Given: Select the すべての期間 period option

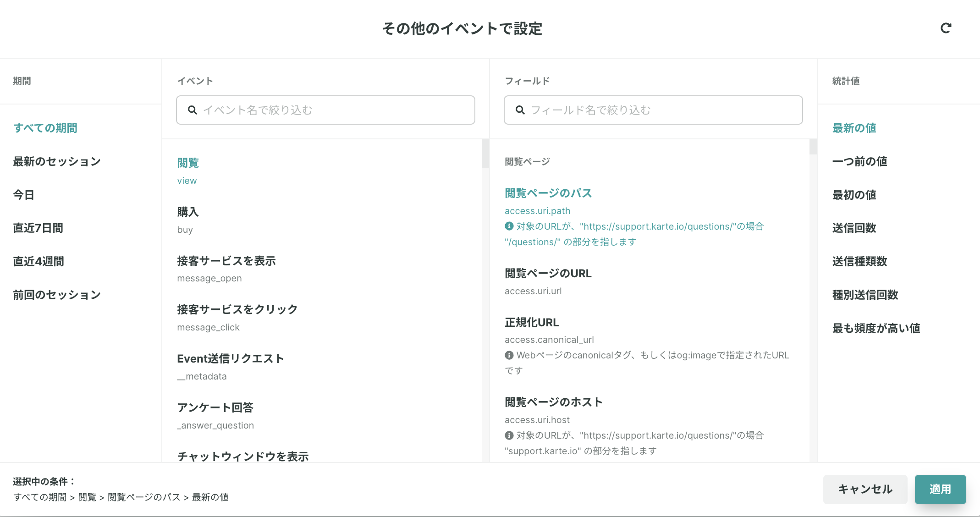Looking at the screenshot, I should (45, 128).
